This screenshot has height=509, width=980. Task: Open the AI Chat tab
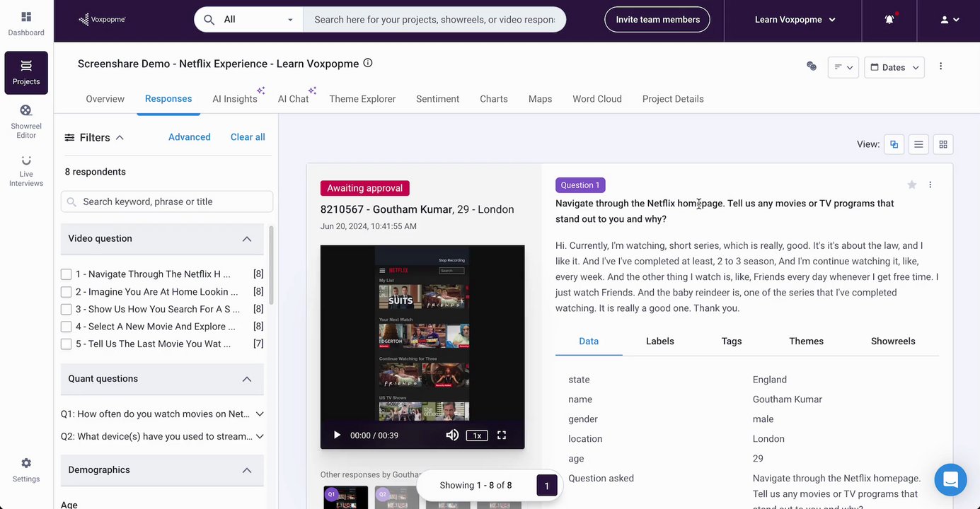point(293,99)
